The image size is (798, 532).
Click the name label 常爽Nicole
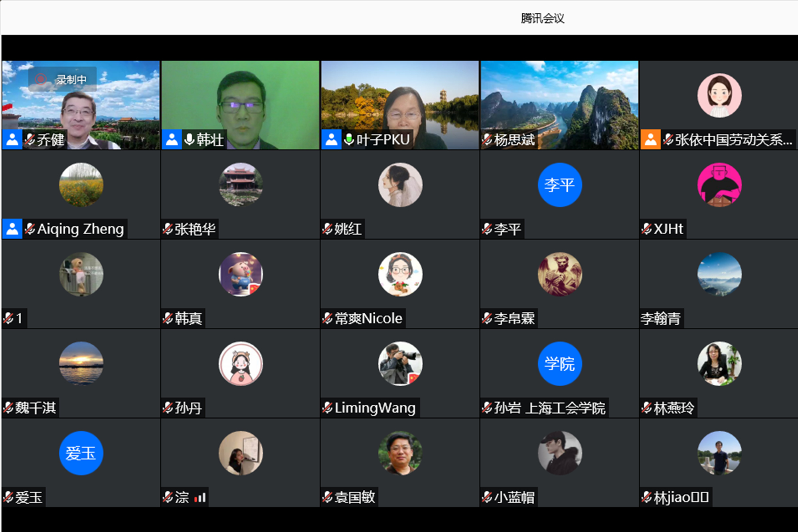368,318
